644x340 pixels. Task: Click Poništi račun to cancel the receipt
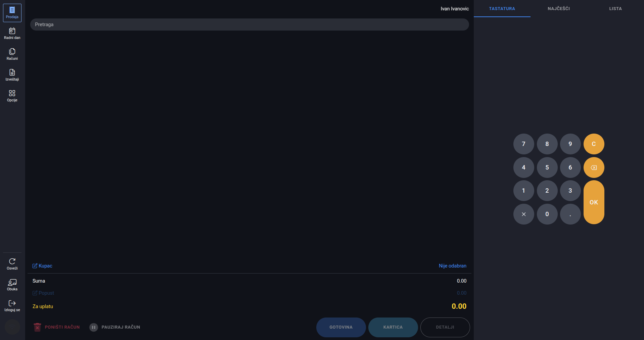point(57,327)
